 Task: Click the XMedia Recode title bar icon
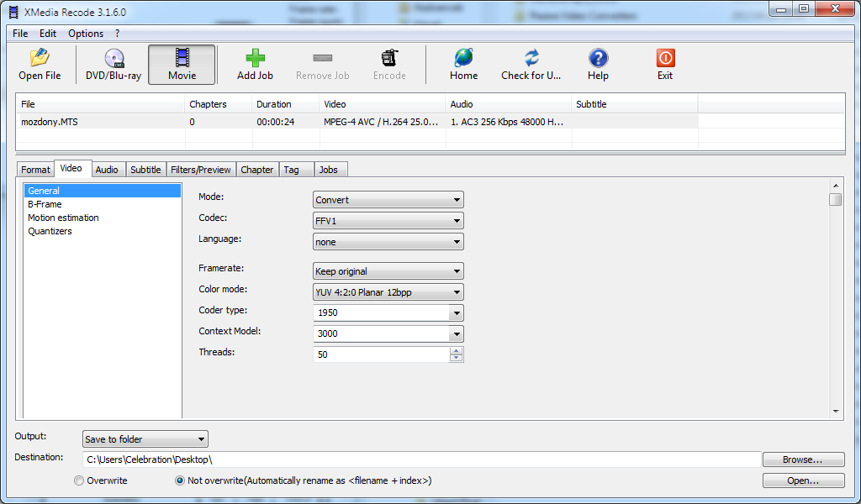tap(13, 12)
